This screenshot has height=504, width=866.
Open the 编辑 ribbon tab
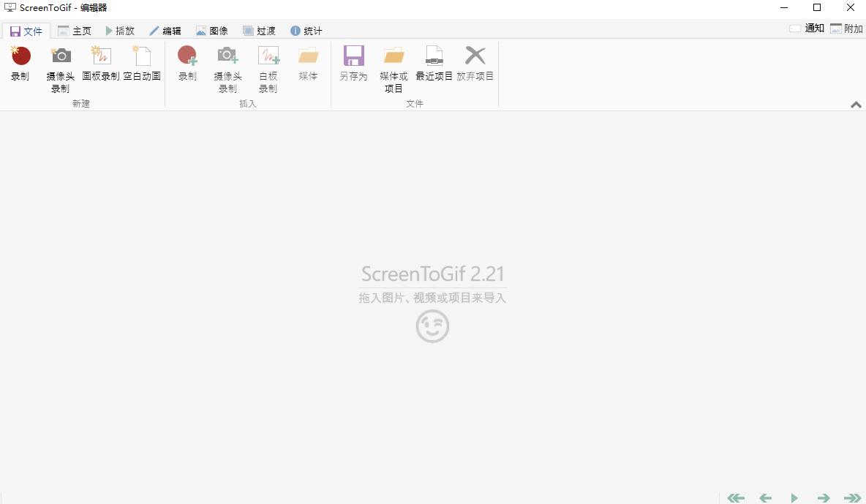coord(165,31)
